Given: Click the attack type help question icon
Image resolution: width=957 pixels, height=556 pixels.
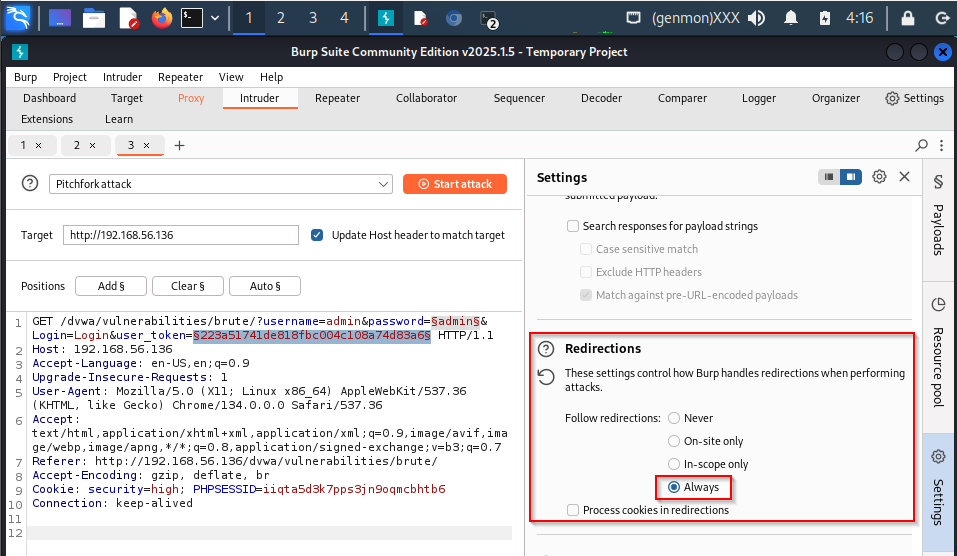Looking at the screenshot, I should point(29,183).
